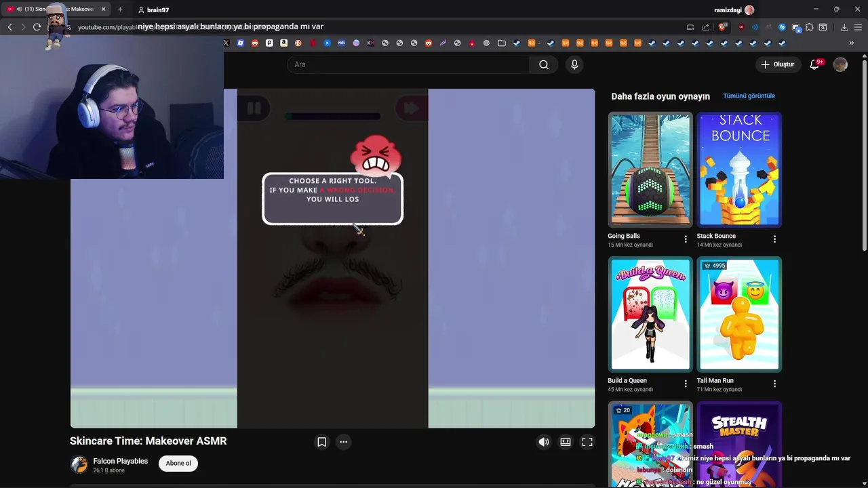Open the YouTube account avatar menu
The height and width of the screenshot is (488, 868).
pyautogui.click(x=840, y=64)
